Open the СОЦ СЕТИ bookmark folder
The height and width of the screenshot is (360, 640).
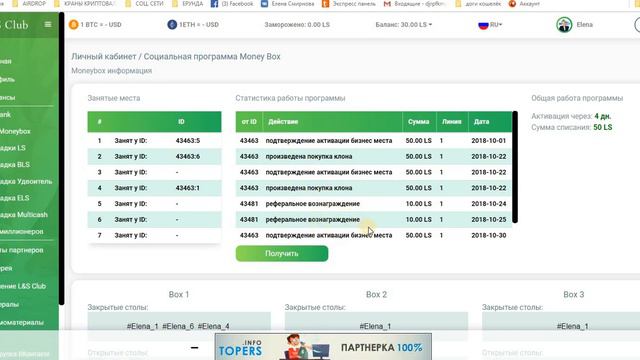[x=144, y=4]
